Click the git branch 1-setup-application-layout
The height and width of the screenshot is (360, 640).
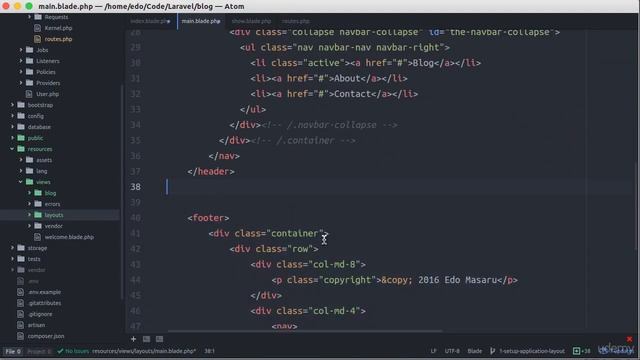coord(527,351)
